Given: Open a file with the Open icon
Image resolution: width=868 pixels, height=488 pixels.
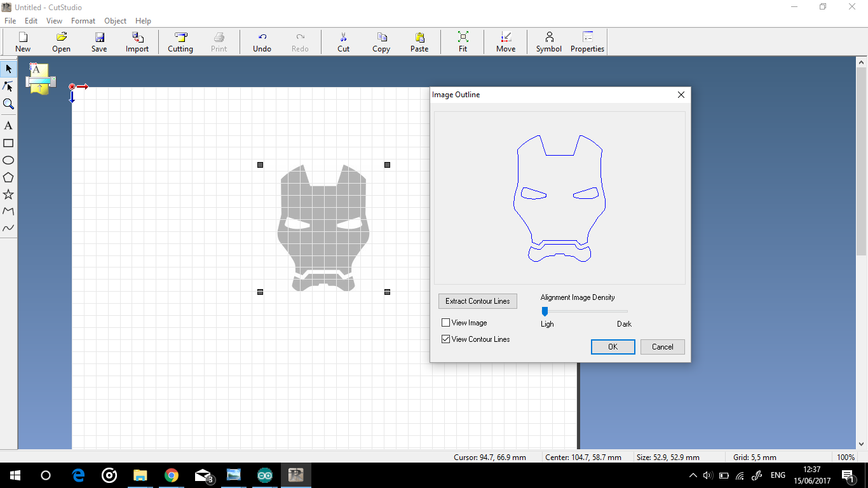Looking at the screenshot, I should [61, 42].
